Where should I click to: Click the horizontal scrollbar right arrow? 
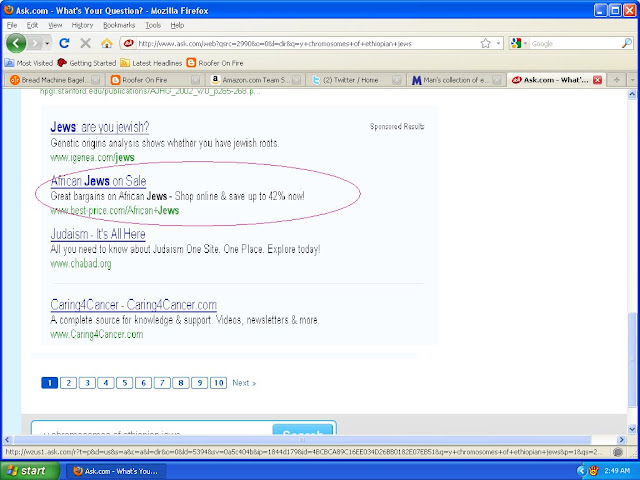click(621, 440)
